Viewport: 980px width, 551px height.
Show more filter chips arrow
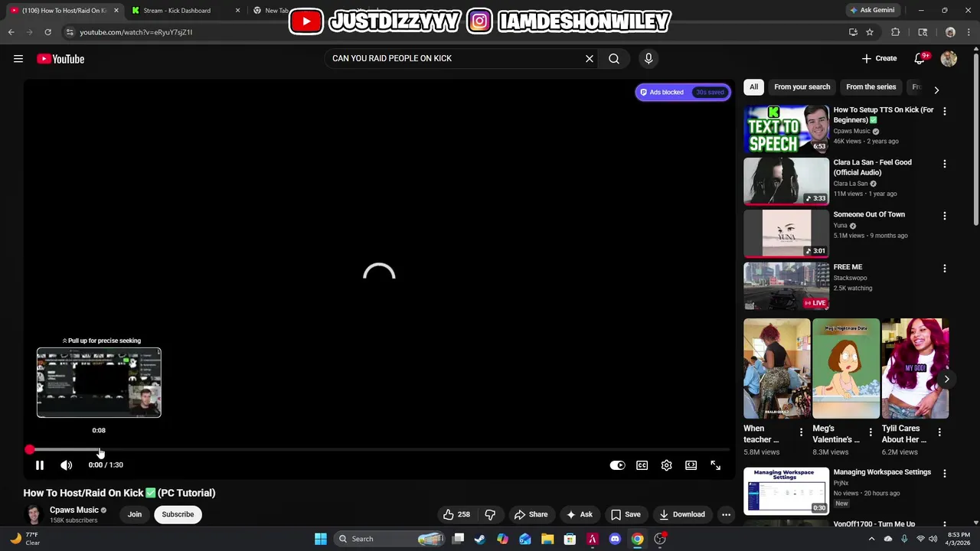tap(936, 90)
